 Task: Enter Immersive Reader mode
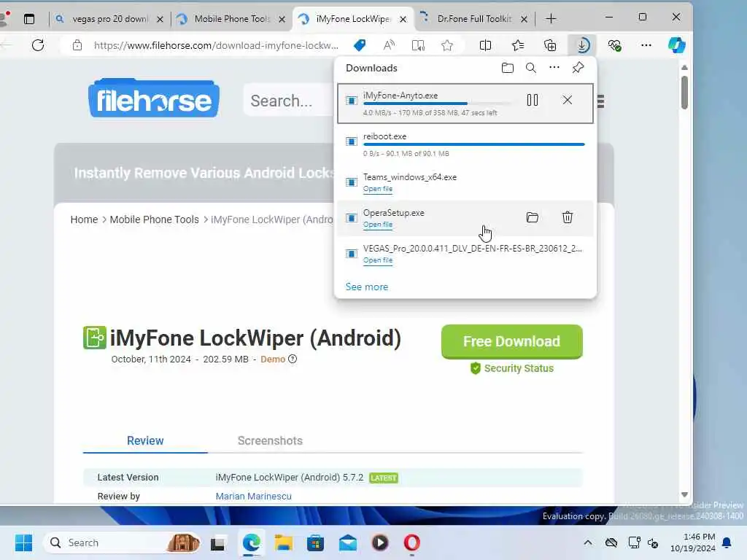(418, 46)
